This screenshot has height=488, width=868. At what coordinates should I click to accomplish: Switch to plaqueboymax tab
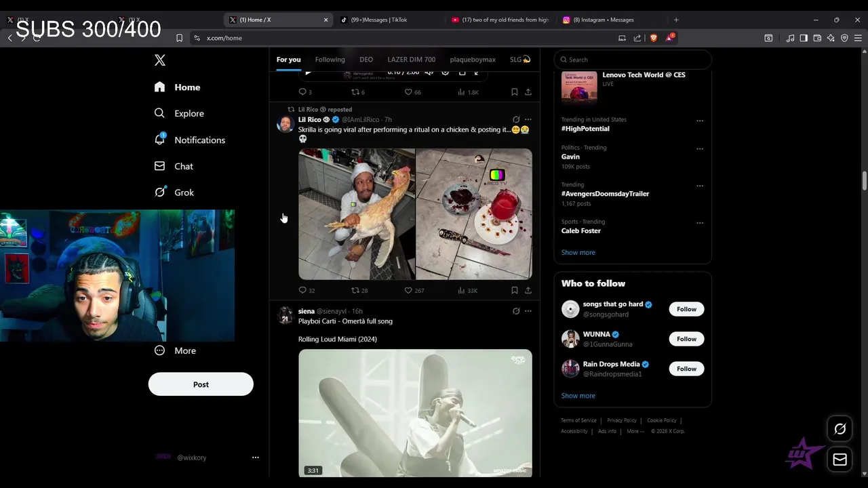click(473, 60)
